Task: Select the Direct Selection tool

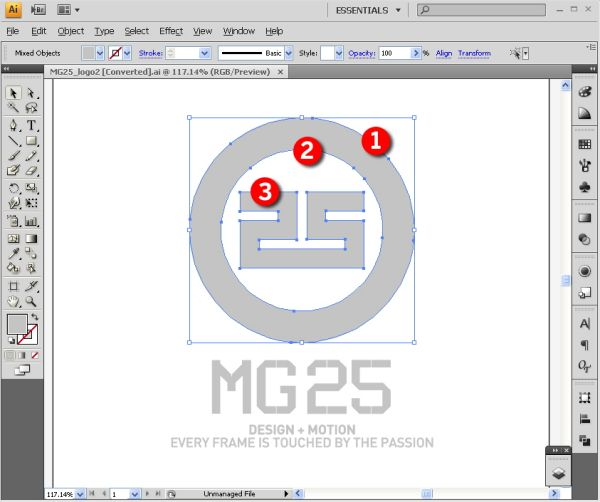Action: [31, 93]
